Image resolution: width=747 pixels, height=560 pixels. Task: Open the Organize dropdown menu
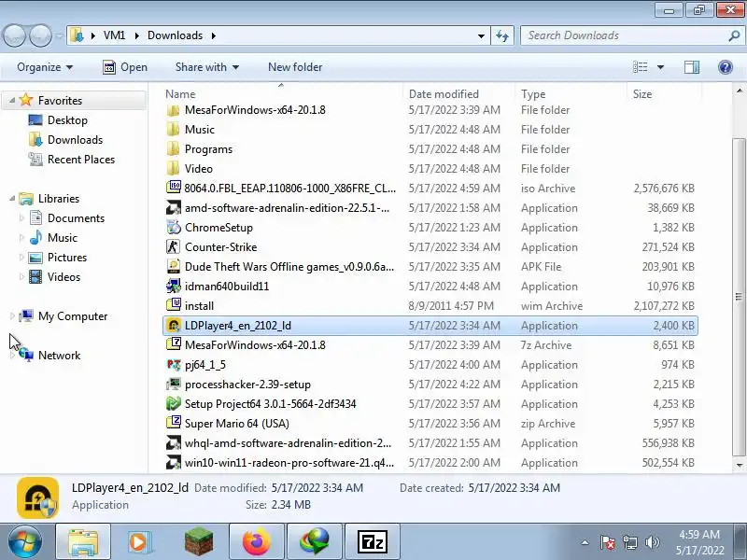(45, 67)
